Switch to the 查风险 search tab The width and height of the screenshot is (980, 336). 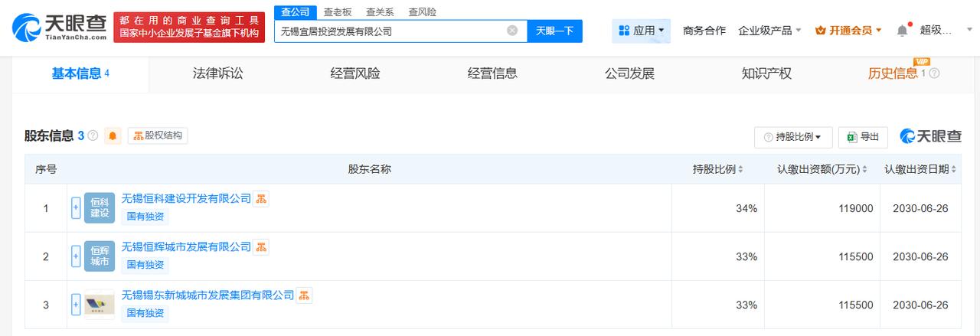pyautogui.click(x=422, y=12)
